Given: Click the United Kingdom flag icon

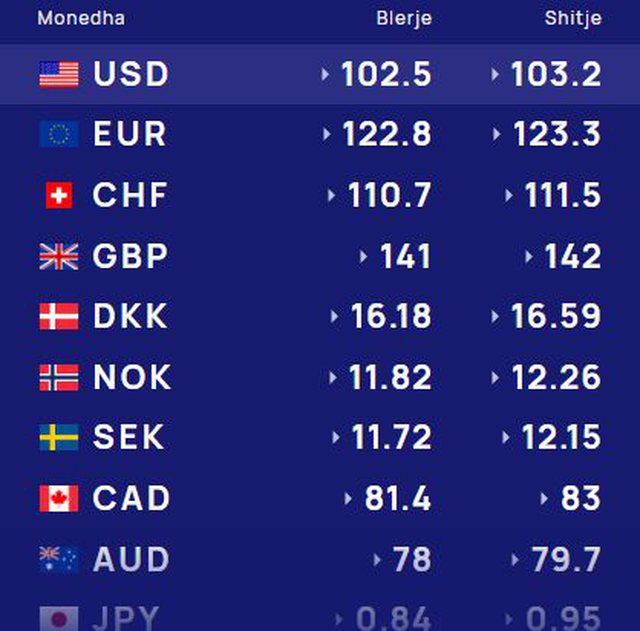Looking at the screenshot, I should pos(59,257).
